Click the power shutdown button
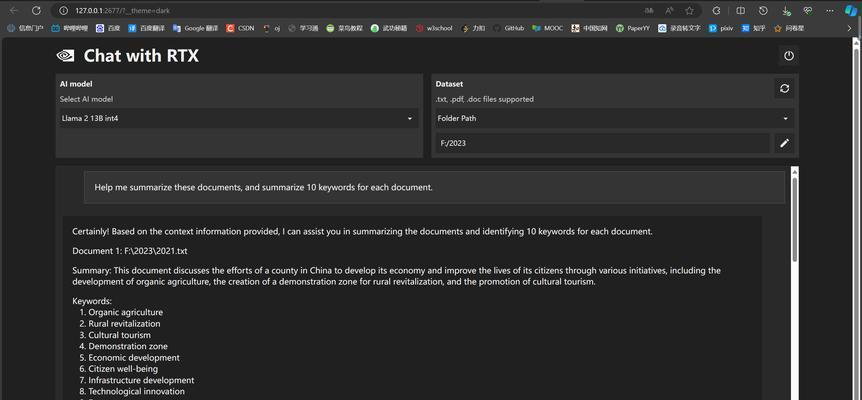Viewport: 862px width, 400px height. point(788,55)
